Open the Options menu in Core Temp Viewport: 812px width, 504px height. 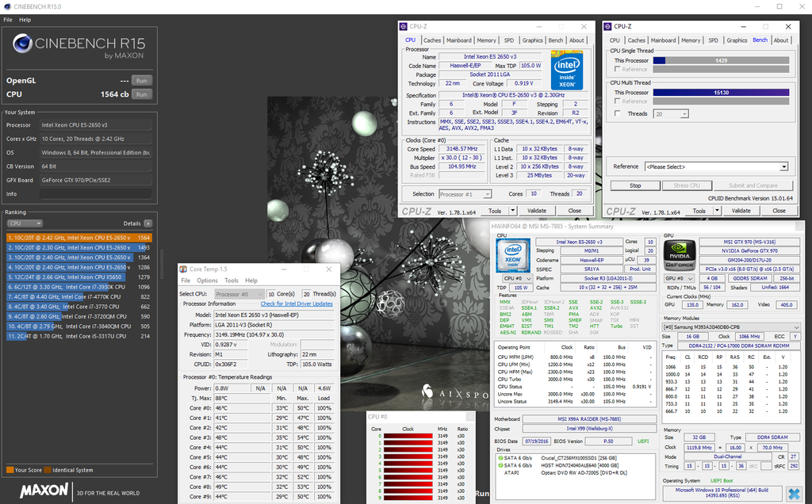(x=207, y=281)
